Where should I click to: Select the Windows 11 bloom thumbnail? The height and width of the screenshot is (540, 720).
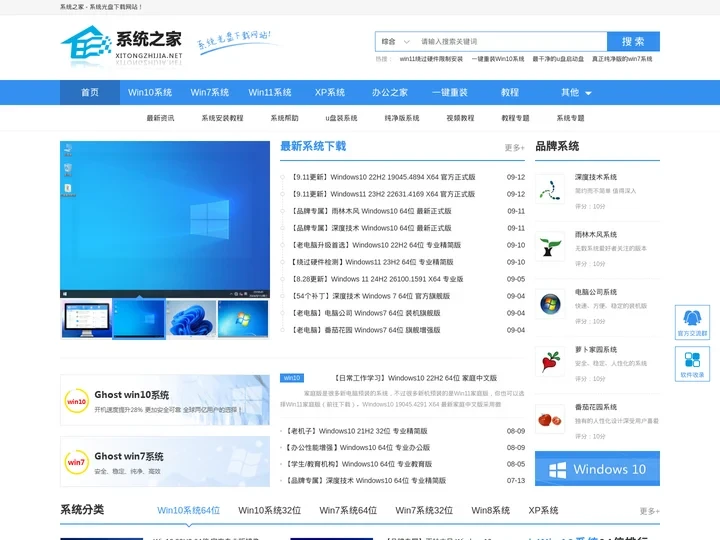(x=191, y=319)
